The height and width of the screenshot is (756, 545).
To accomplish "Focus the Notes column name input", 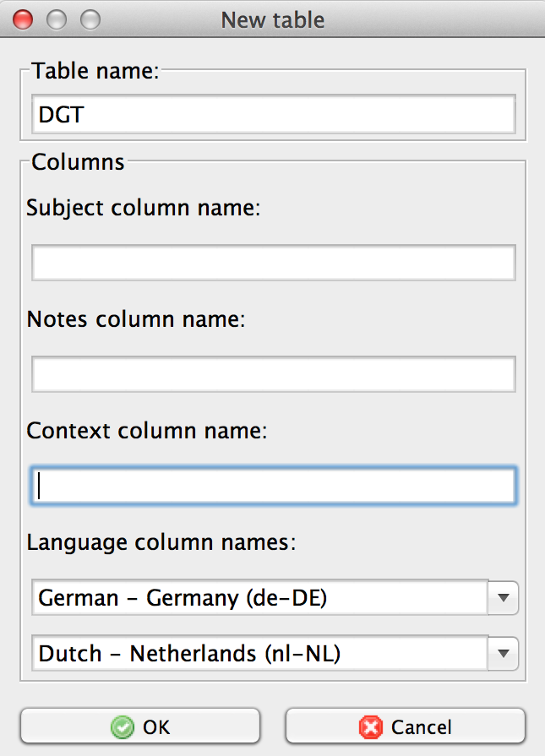I will [273, 374].
